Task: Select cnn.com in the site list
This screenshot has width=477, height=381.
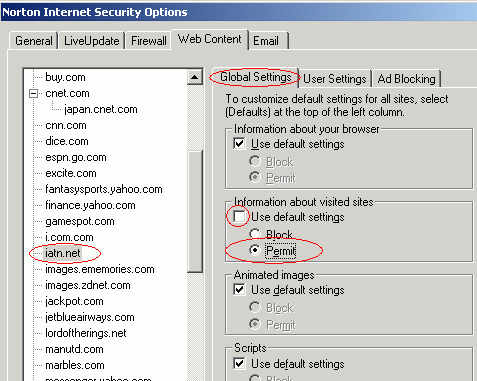Action: pyautogui.click(x=66, y=125)
